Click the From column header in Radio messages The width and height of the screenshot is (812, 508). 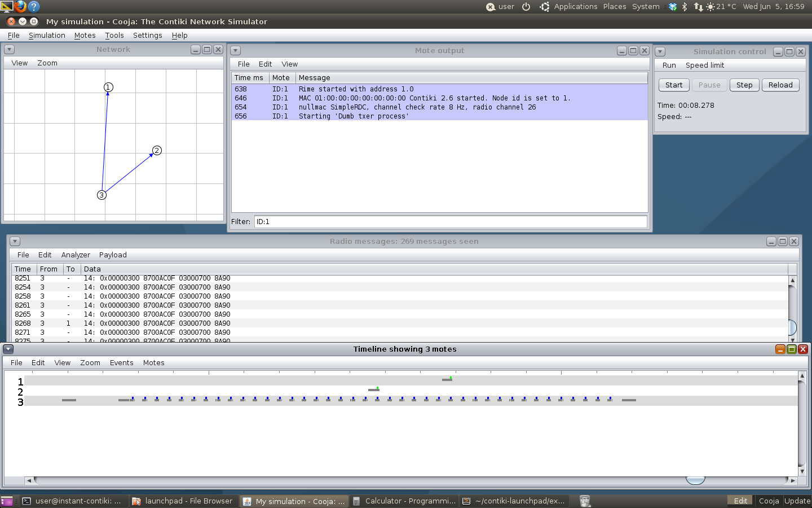pyautogui.click(x=50, y=269)
